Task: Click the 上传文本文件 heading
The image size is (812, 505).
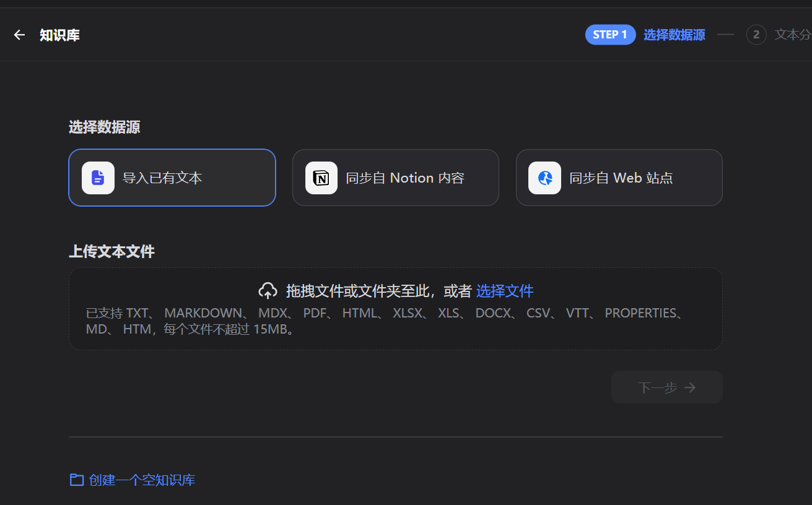Action: pyautogui.click(x=111, y=251)
